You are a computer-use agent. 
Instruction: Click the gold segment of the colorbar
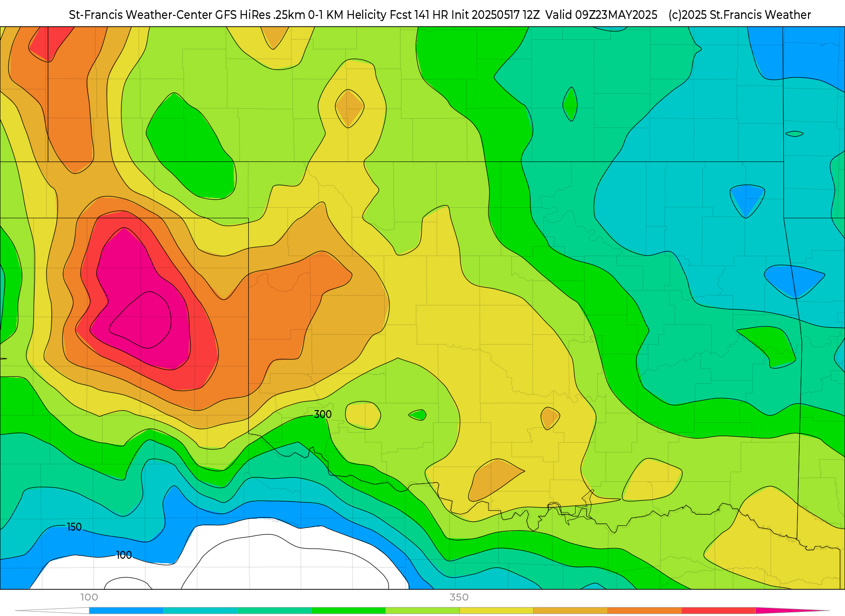pyautogui.click(x=570, y=611)
